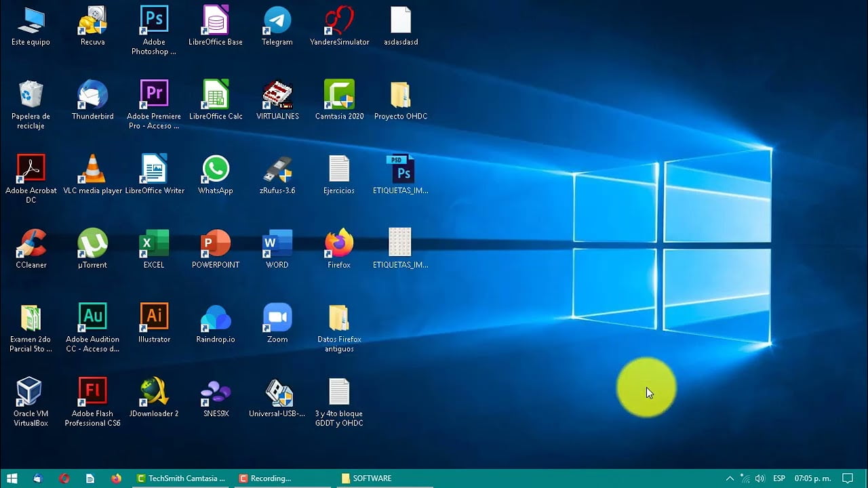Select the zRufus-3.6 icon
The image size is (868, 488).
(277, 175)
